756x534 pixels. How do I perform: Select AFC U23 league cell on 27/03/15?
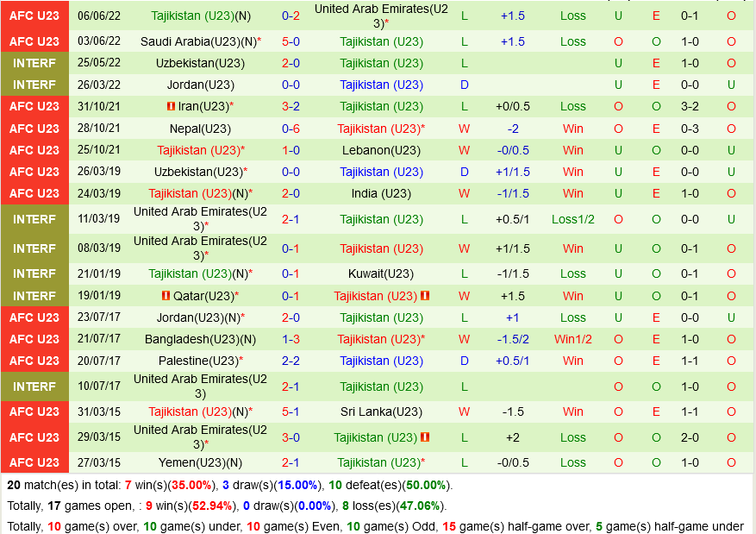(x=34, y=462)
